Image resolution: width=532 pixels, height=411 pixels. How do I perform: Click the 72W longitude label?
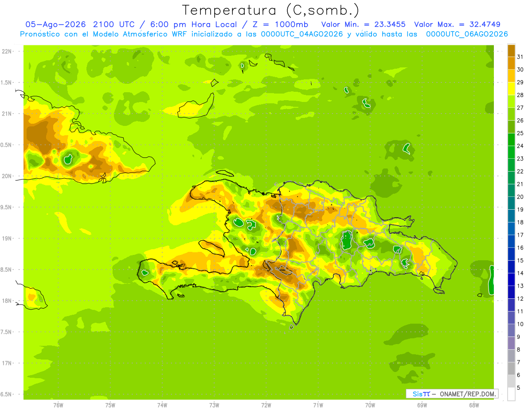coord(266,405)
